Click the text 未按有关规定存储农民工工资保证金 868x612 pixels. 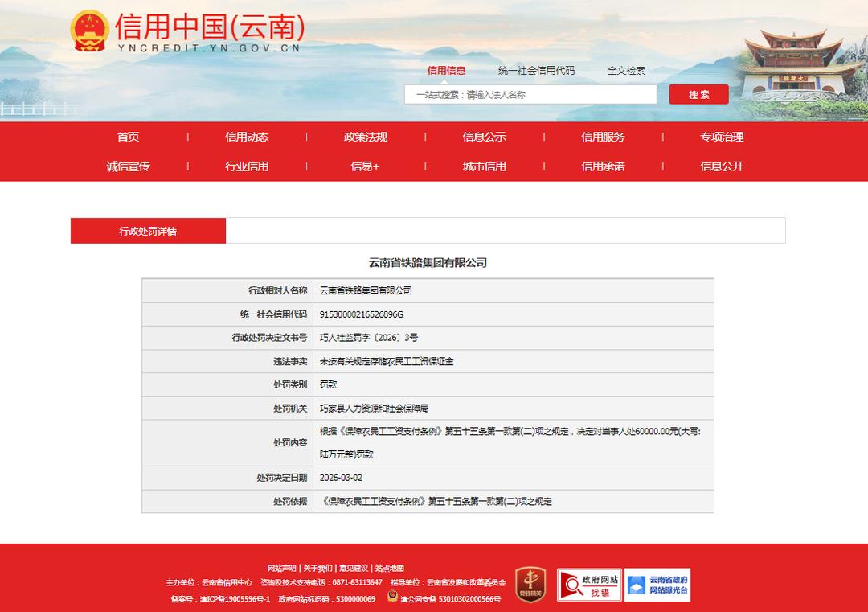[387, 361]
